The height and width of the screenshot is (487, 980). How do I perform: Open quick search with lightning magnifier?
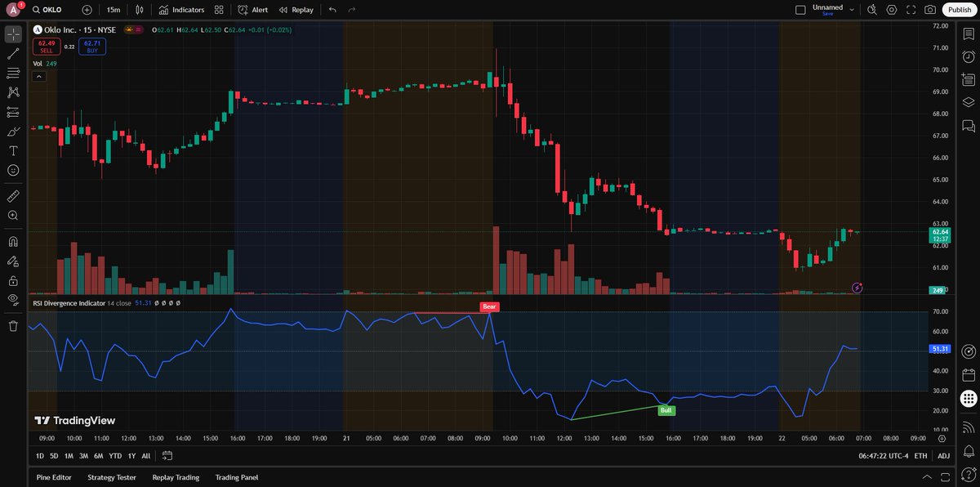pos(871,10)
